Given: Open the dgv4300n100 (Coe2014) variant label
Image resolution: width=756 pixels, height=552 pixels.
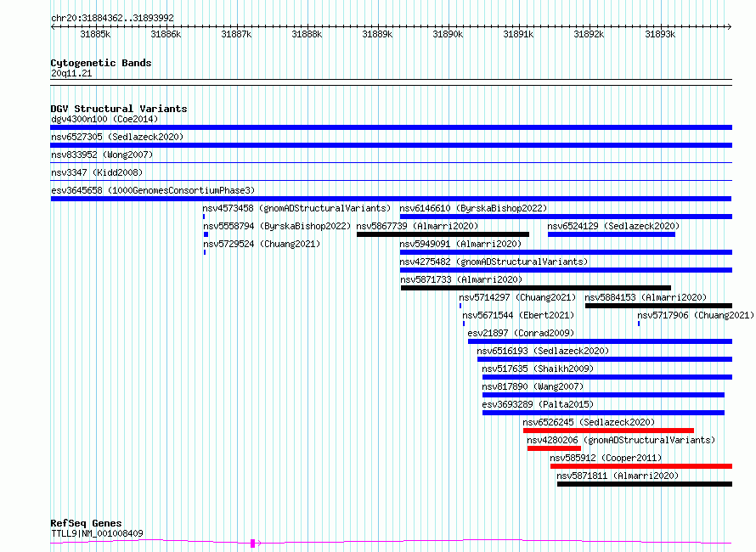Looking at the screenshot, I should coord(104,119).
